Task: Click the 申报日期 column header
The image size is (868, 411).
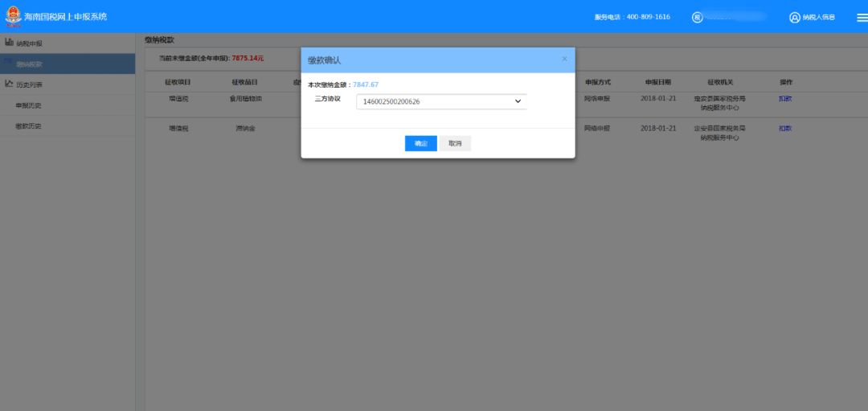Action: click(x=658, y=82)
